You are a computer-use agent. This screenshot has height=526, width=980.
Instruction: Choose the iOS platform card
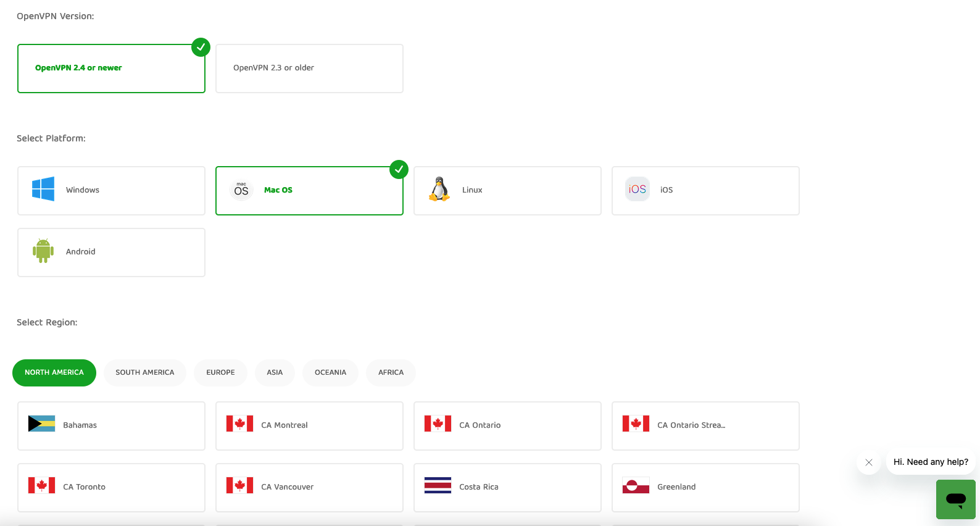click(x=705, y=191)
